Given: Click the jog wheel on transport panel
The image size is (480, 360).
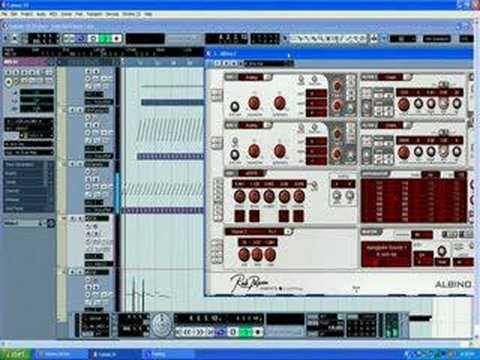Looking at the screenshot, I should point(162,325).
